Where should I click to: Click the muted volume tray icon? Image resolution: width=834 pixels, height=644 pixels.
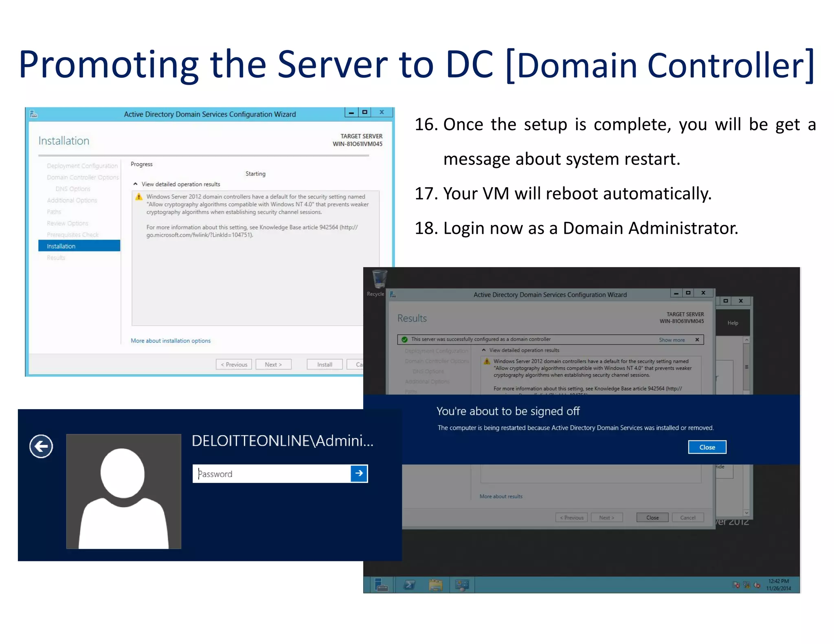757,585
